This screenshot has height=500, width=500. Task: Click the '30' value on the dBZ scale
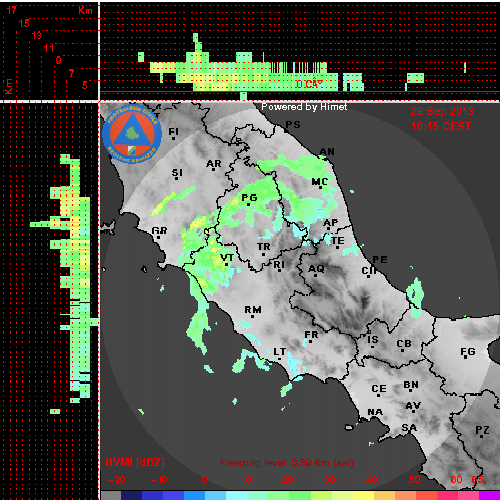(329, 480)
